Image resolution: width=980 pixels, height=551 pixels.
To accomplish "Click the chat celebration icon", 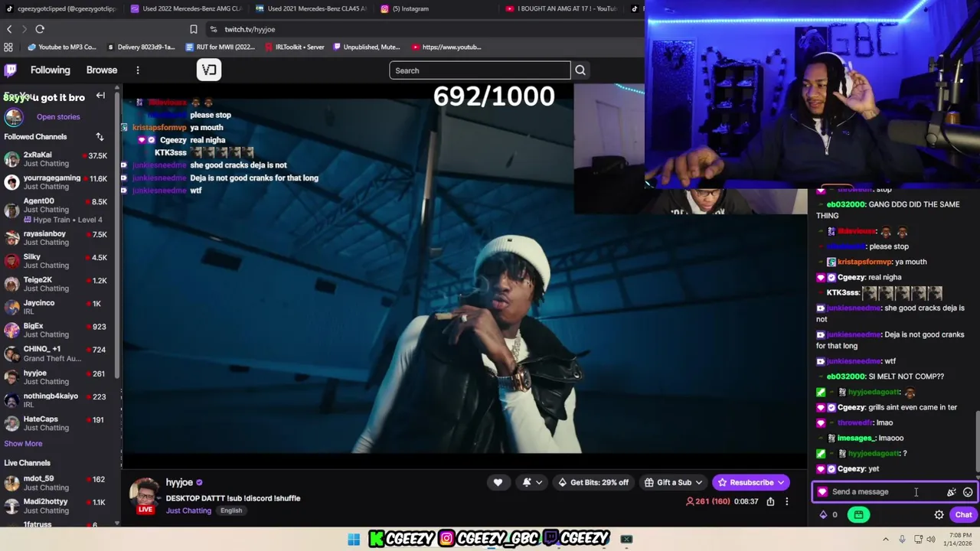I will (952, 492).
